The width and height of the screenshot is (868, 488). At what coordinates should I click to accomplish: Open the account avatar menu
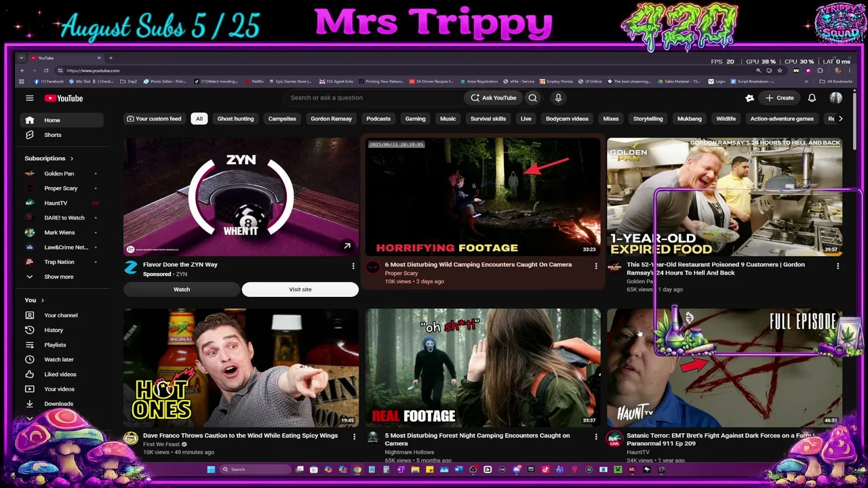[x=835, y=98]
